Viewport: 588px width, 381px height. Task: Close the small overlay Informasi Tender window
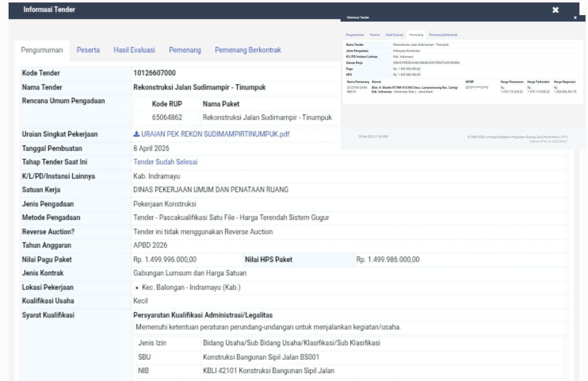tap(575, 18)
